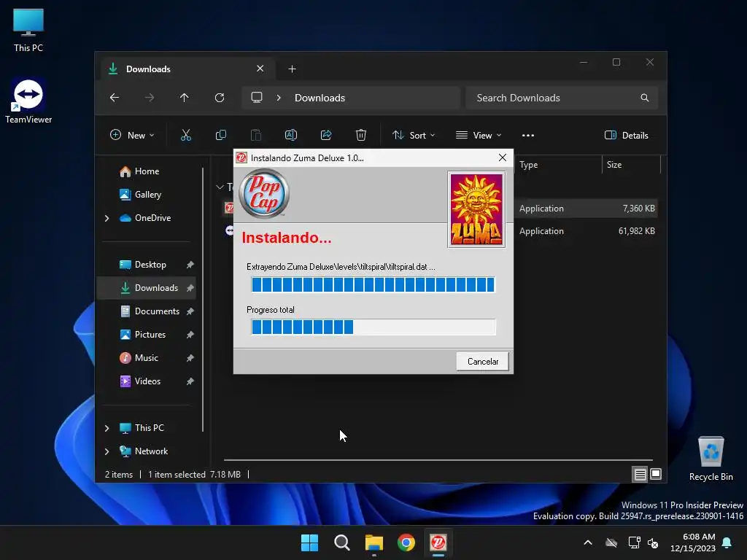Open the Windows Start menu
This screenshot has height=560, width=747.
[309, 542]
